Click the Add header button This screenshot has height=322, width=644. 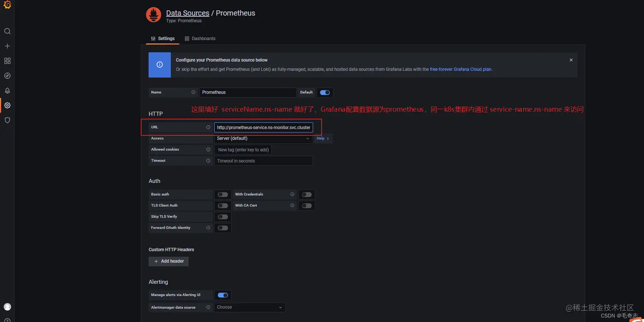169,261
